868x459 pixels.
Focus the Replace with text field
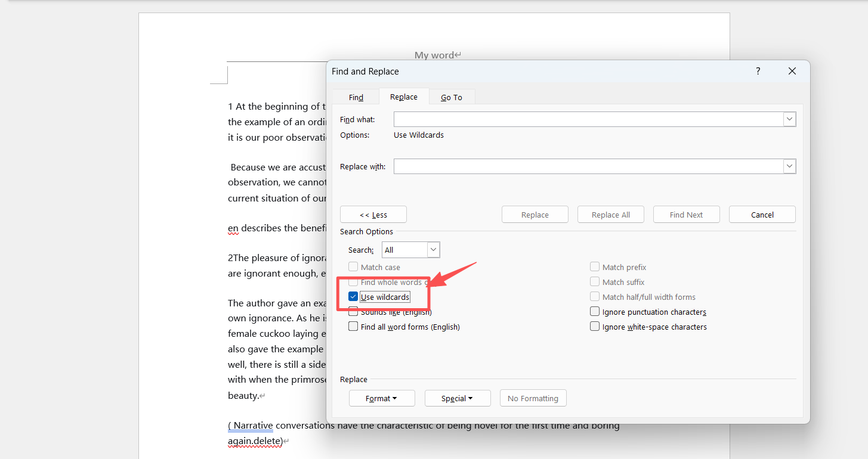[588, 166]
